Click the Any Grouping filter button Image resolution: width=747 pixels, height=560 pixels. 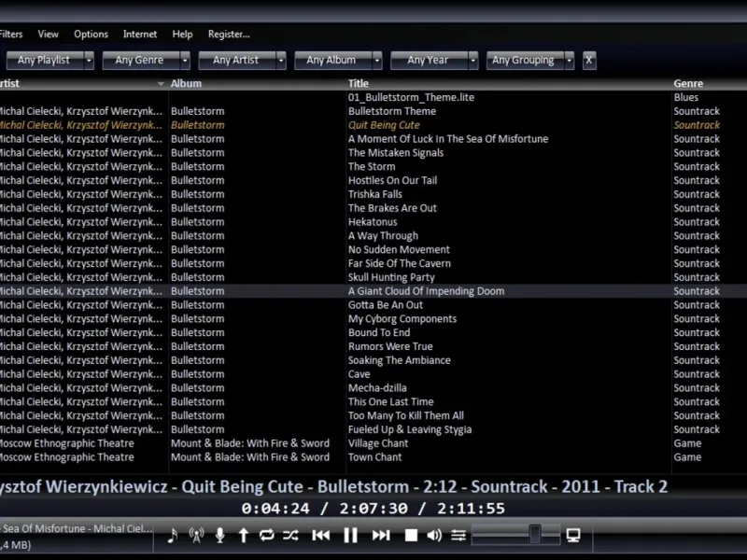[525, 61]
